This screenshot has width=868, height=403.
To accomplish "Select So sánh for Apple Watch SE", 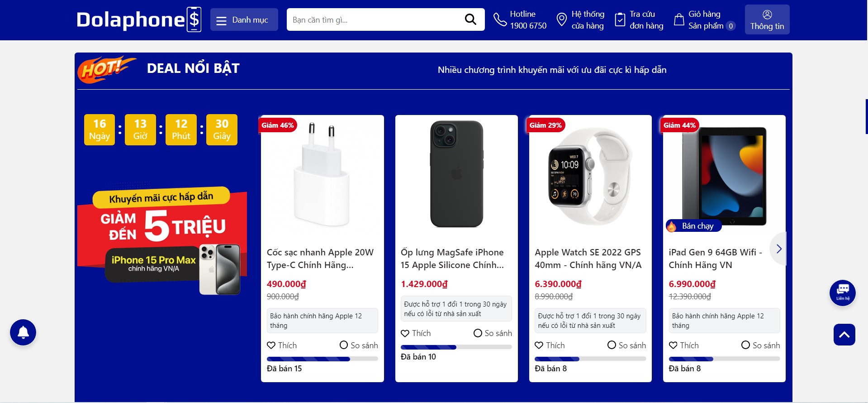I will click(x=612, y=345).
